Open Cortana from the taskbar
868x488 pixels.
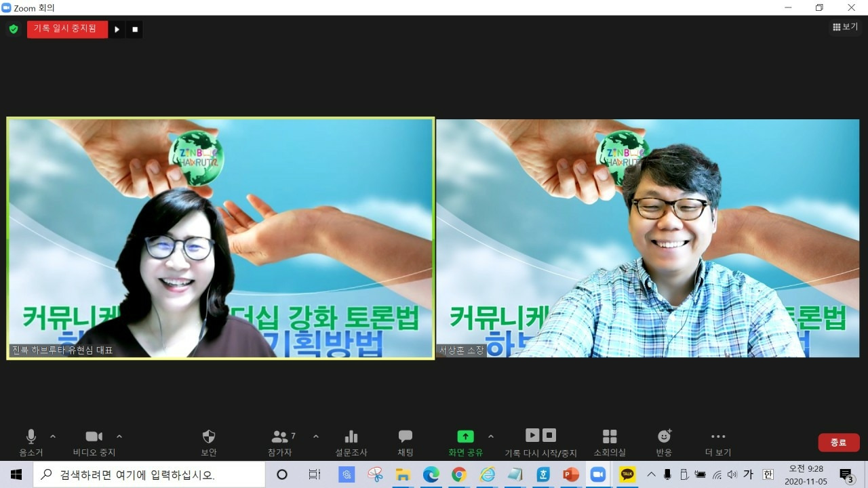pos(282,474)
